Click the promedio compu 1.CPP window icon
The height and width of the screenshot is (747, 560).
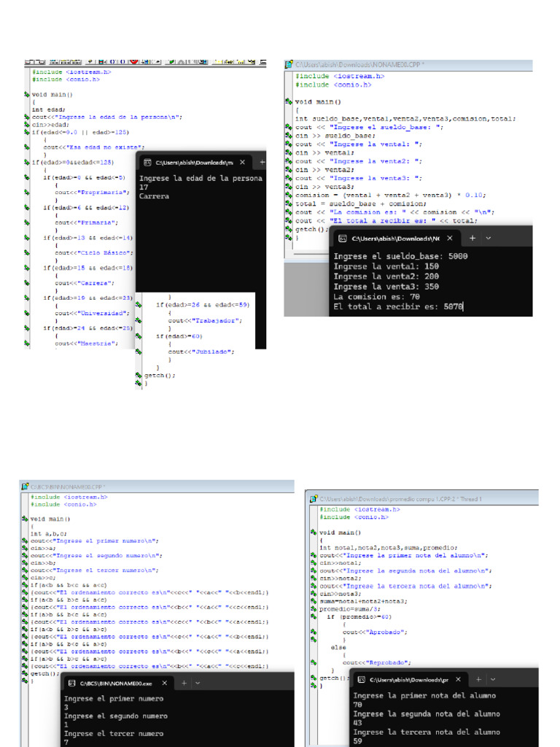(x=314, y=499)
